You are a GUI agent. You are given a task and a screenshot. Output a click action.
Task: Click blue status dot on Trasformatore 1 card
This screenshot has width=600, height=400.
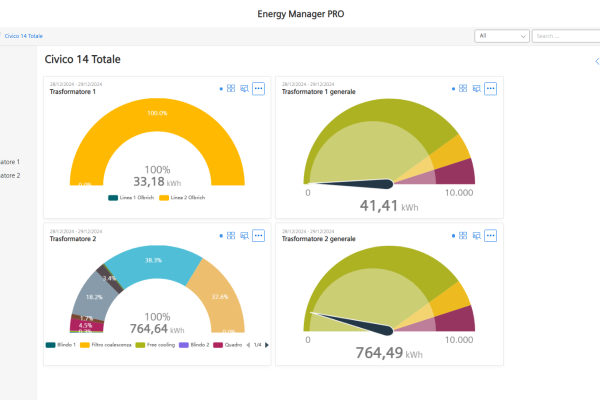(221, 89)
